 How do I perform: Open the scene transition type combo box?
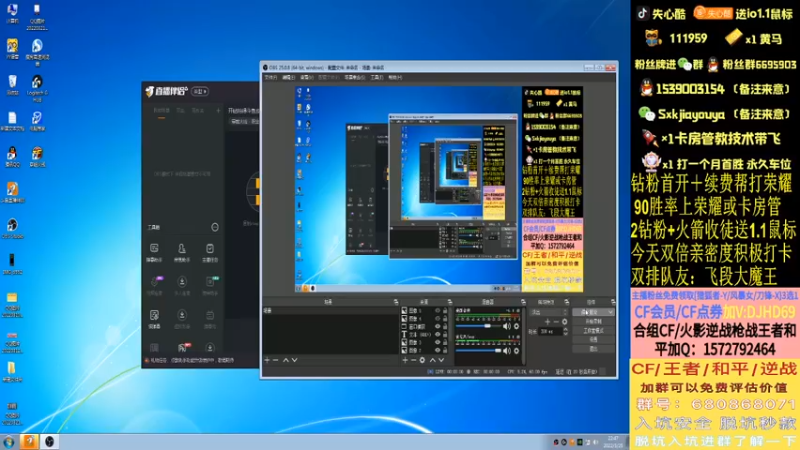pos(549,312)
